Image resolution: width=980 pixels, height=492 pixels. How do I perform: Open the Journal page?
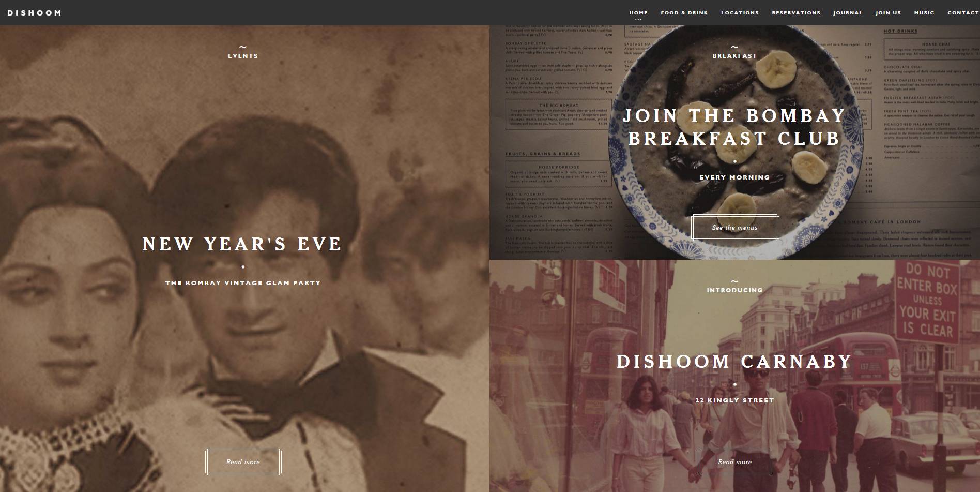pyautogui.click(x=848, y=13)
